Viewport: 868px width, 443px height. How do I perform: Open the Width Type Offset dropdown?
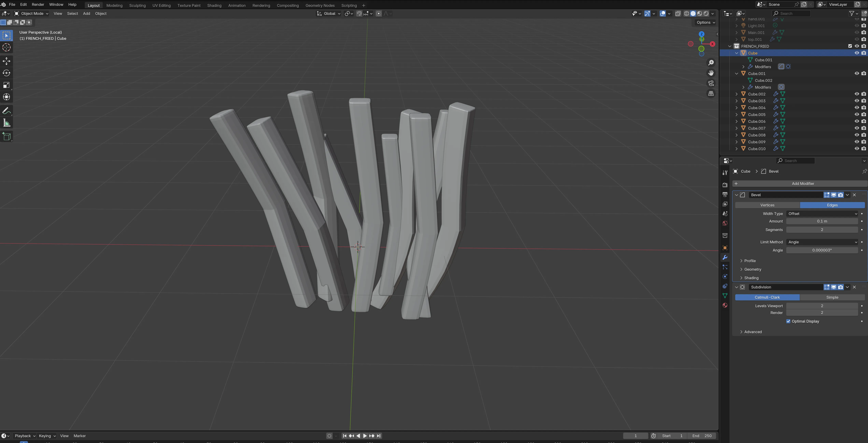[x=822, y=214]
